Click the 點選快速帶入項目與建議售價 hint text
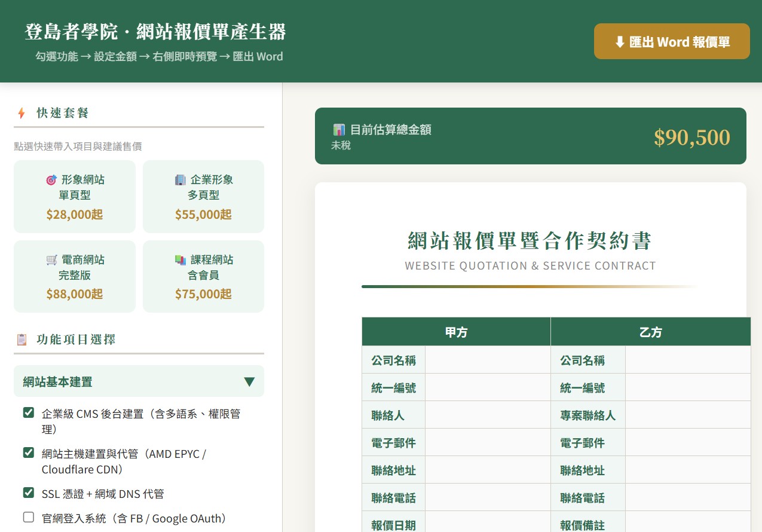The height and width of the screenshot is (532, 762). pyautogui.click(x=78, y=146)
